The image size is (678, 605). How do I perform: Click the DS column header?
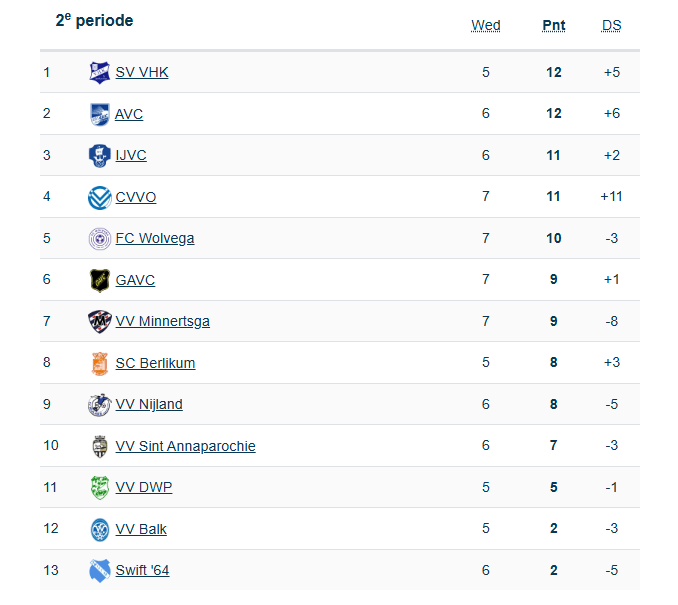click(x=611, y=25)
